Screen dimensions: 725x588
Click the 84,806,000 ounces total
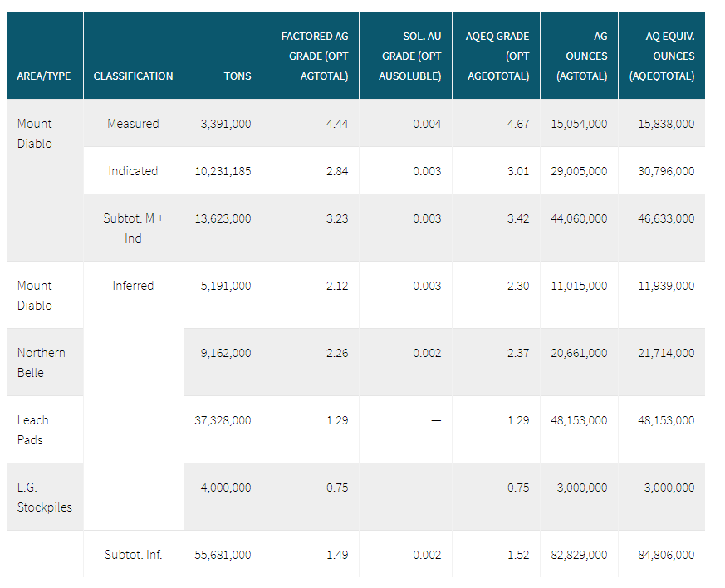pyautogui.click(x=666, y=555)
